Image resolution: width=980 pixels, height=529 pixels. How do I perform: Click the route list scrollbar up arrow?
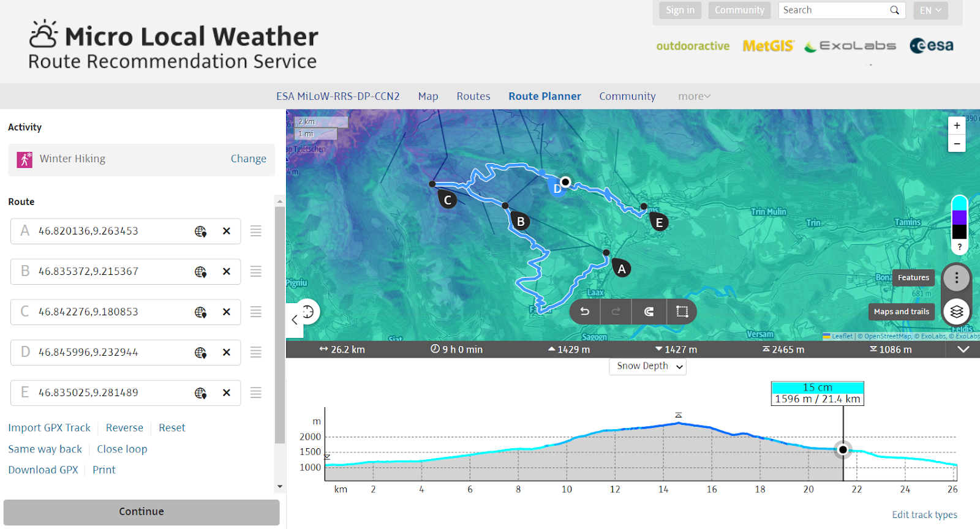click(x=280, y=201)
